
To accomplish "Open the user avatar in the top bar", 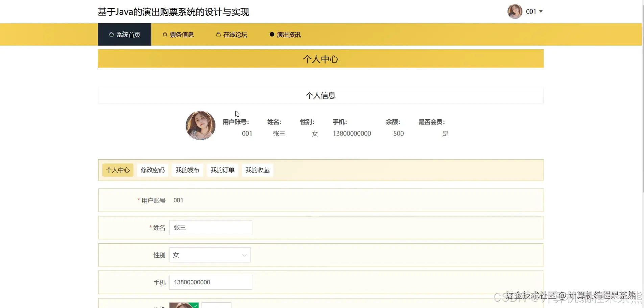I will 515,11.
